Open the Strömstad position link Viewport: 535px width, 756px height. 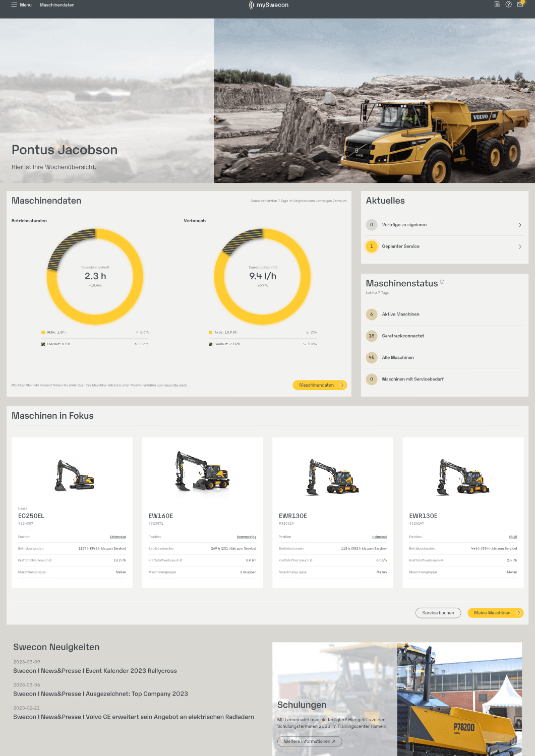(x=117, y=537)
